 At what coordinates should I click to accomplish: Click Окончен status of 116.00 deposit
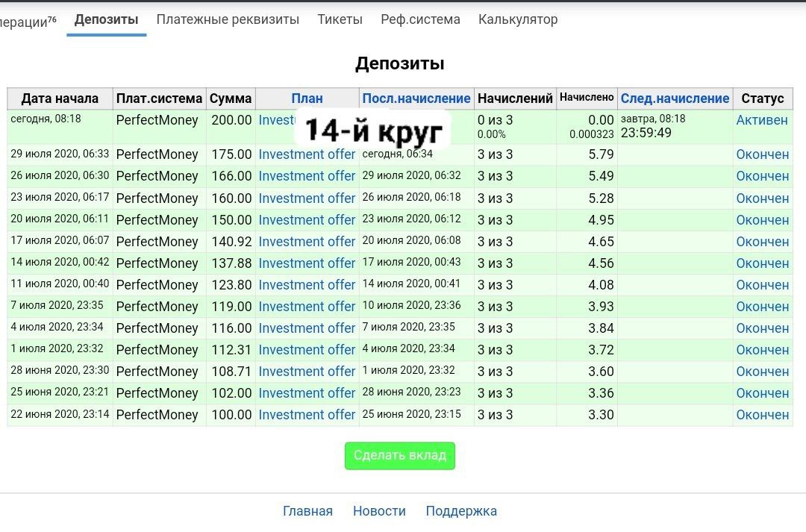762,328
